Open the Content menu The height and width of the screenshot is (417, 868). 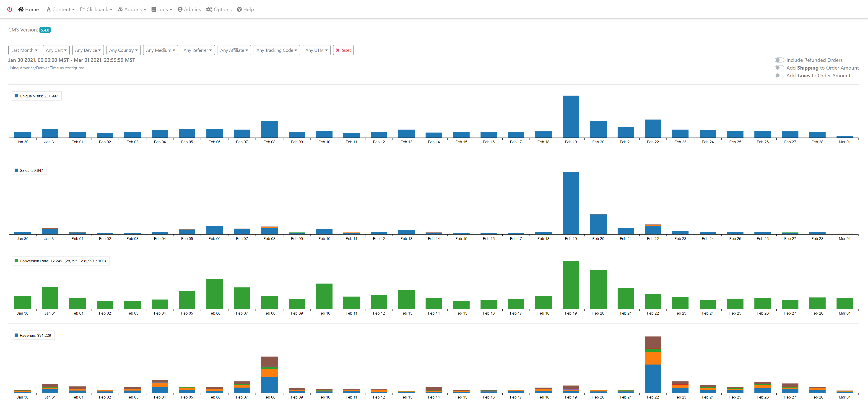61,9
